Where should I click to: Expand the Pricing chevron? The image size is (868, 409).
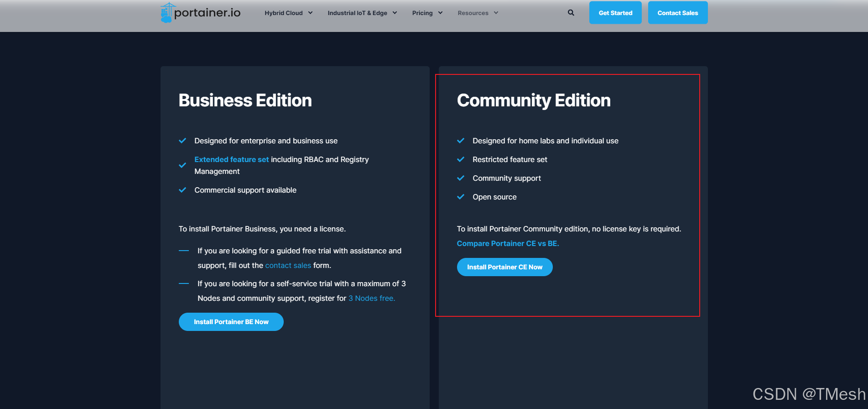(440, 13)
